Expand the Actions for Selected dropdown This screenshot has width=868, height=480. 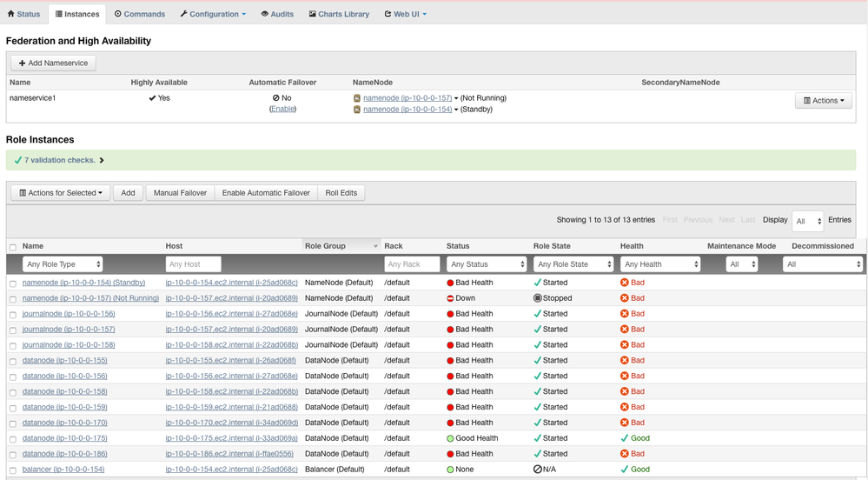click(61, 193)
